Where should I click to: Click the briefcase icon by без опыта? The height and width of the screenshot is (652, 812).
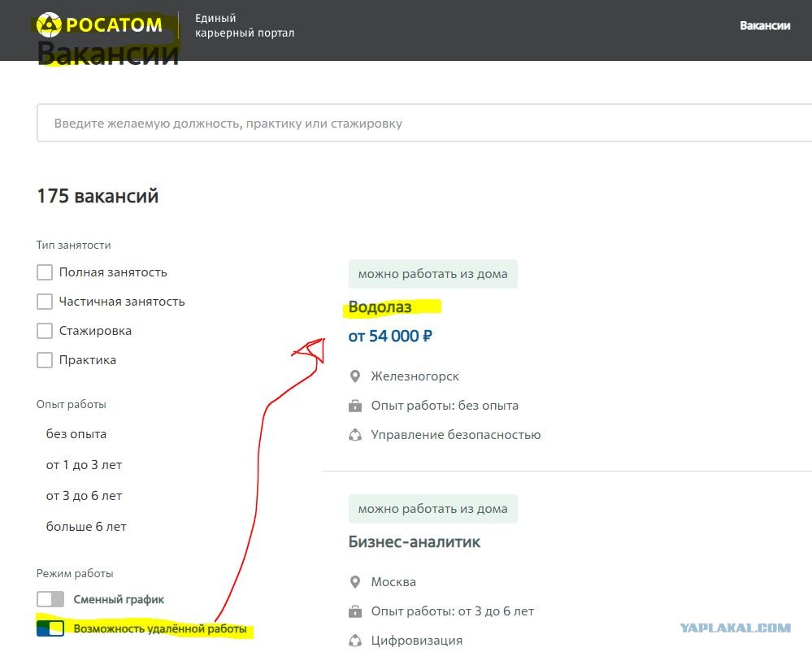[355, 406]
